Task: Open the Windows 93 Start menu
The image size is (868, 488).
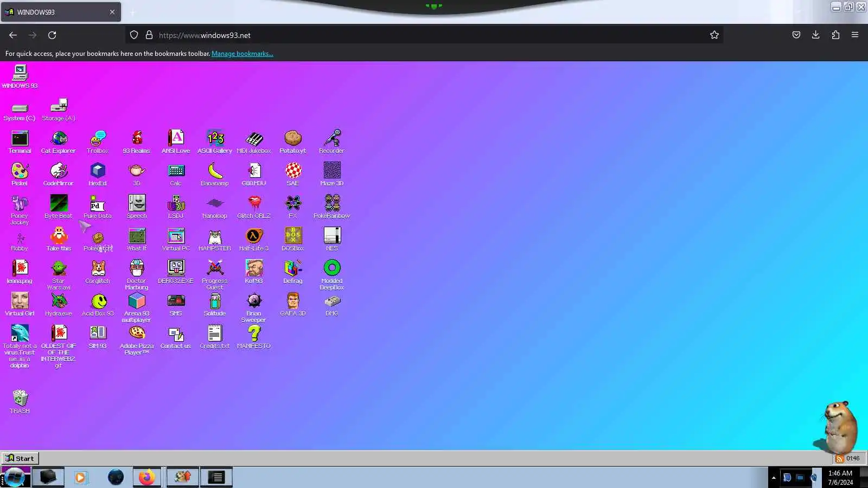Action: pyautogui.click(x=20, y=458)
